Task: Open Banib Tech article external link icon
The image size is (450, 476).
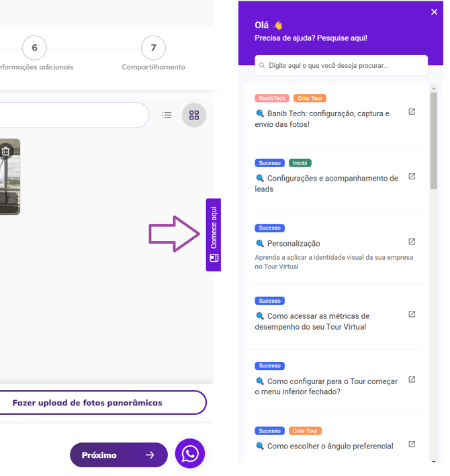Action: tap(412, 112)
